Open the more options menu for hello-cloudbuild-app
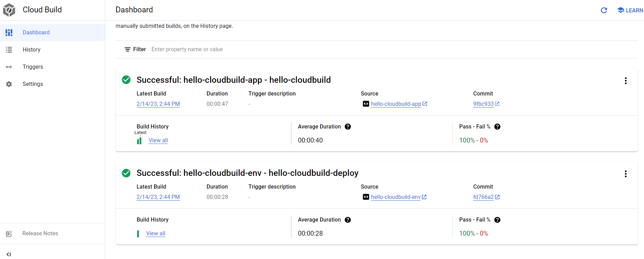 [x=625, y=81]
